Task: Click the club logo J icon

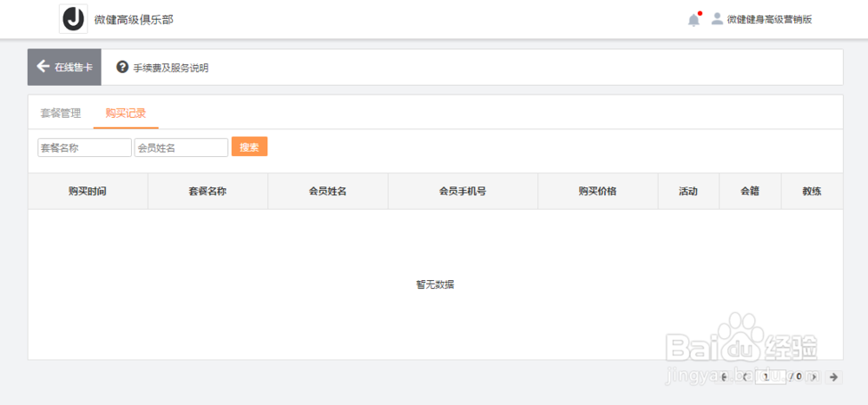Action: [x=74, y=19]
